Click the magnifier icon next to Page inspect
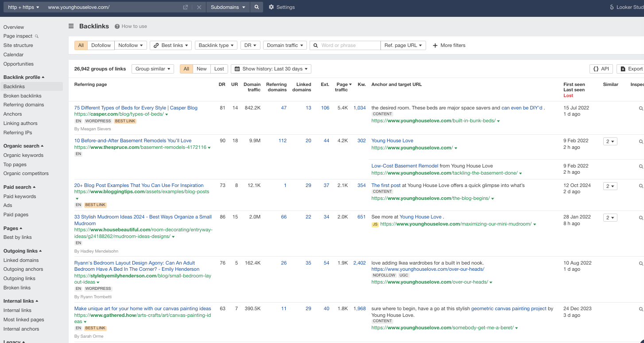644x343 pixels. [37, 36]
